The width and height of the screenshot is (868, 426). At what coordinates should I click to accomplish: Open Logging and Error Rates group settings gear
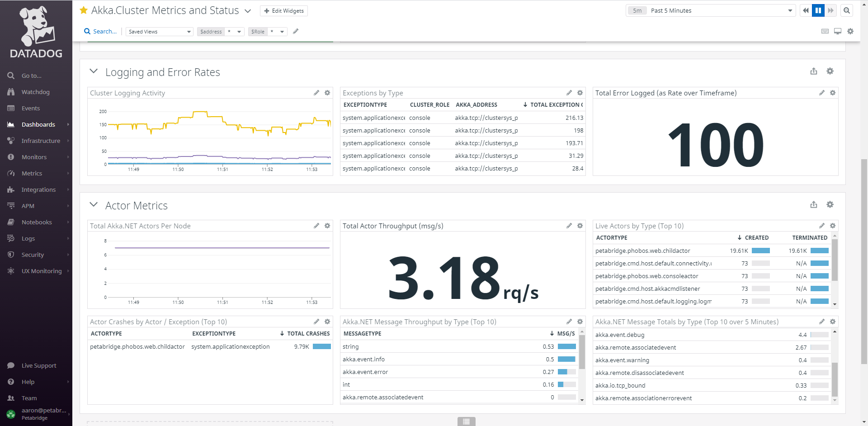[830, 71]
